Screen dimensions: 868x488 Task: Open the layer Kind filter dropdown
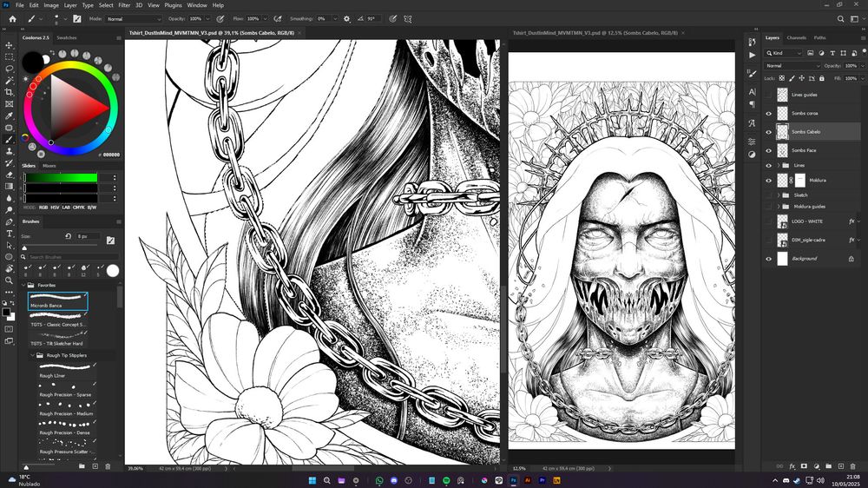783,53
